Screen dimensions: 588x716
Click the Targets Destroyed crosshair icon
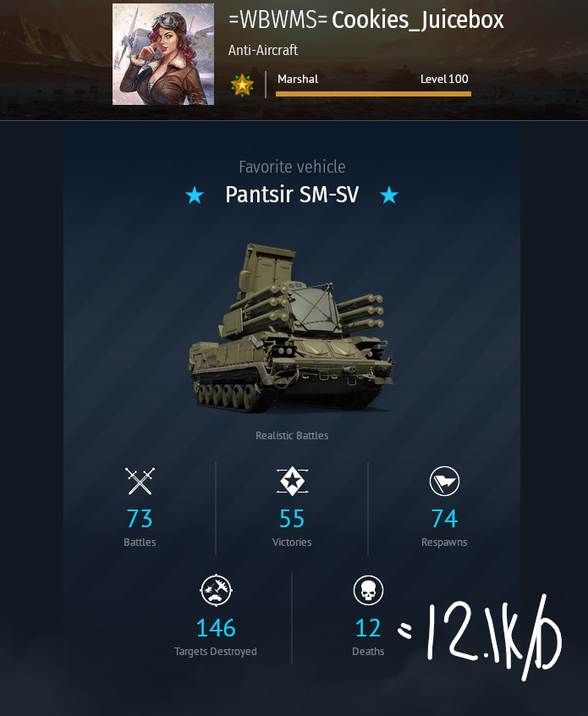pos(216,591)
